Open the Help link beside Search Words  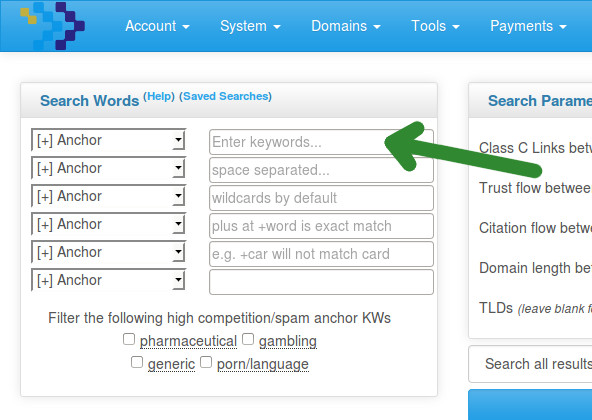159,96
